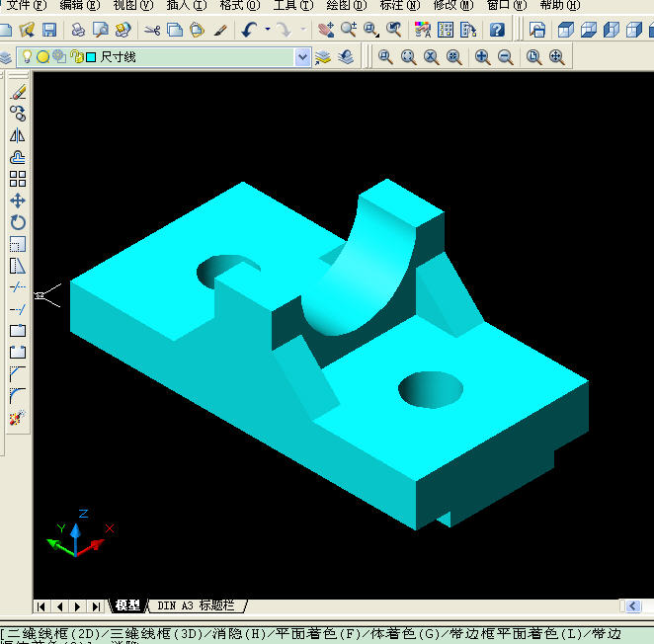Screen dimensions: 654x644
Task: Switch to the DIN A3 标题栏 layout tab
Action: click(196, 605)
